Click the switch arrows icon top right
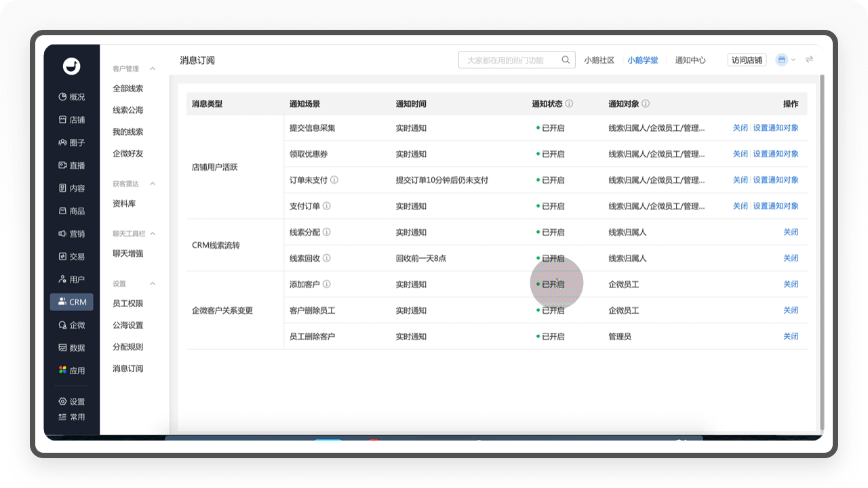 809,60
